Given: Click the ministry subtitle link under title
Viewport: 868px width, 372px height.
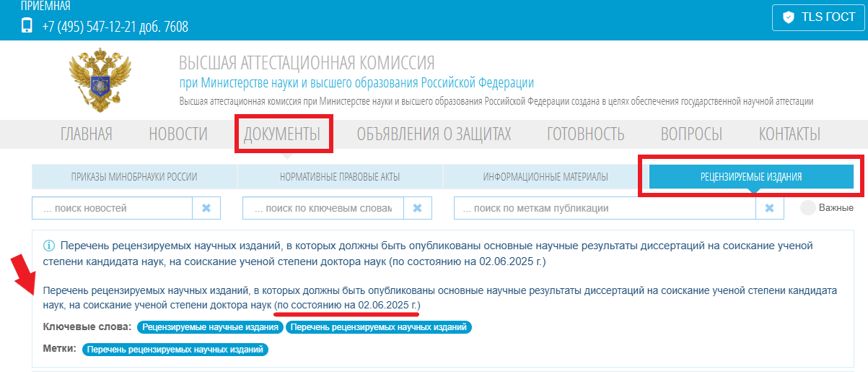Looking at the screenshot, I should [356, 82].
